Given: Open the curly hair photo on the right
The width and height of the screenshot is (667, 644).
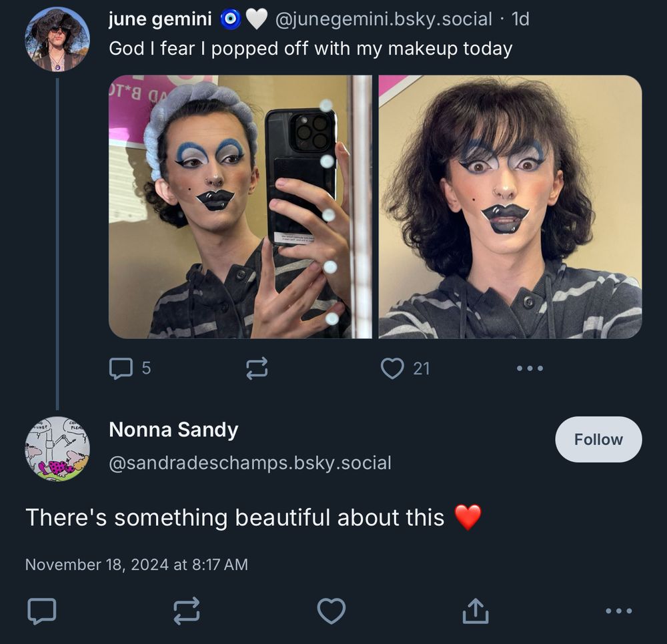Looking at the screenshot, I should tap(510, 206).
